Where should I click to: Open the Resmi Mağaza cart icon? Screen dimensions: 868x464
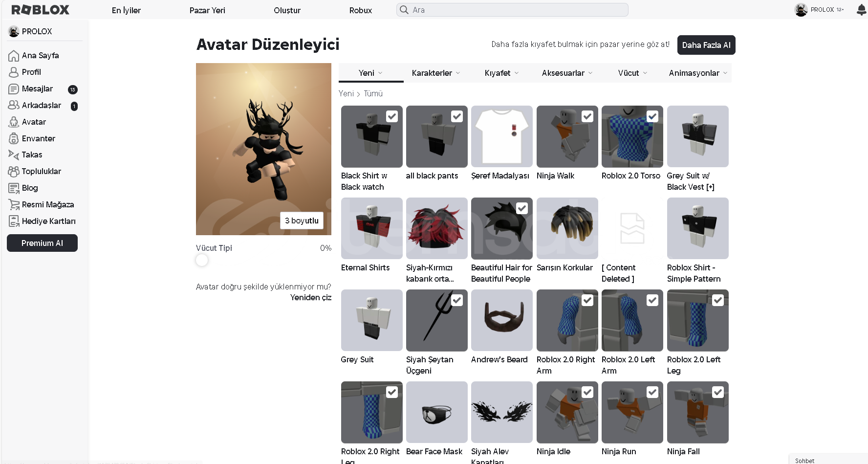(14, 204)
